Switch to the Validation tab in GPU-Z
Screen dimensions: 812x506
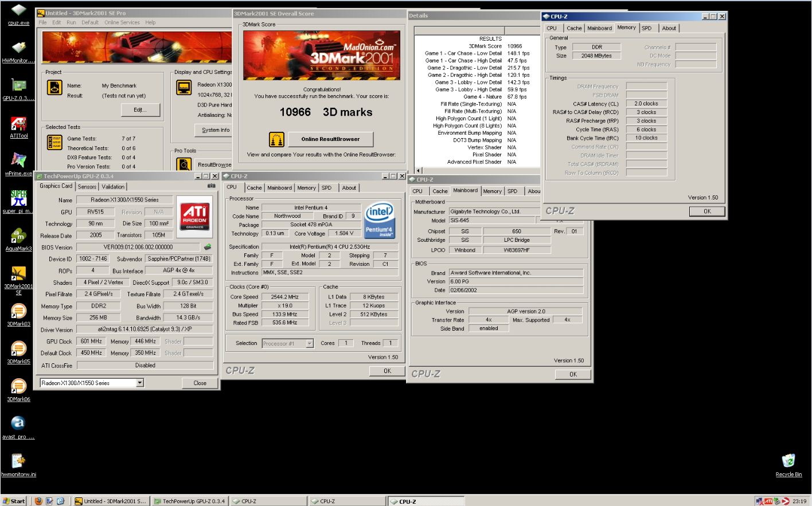coord(113,187)
